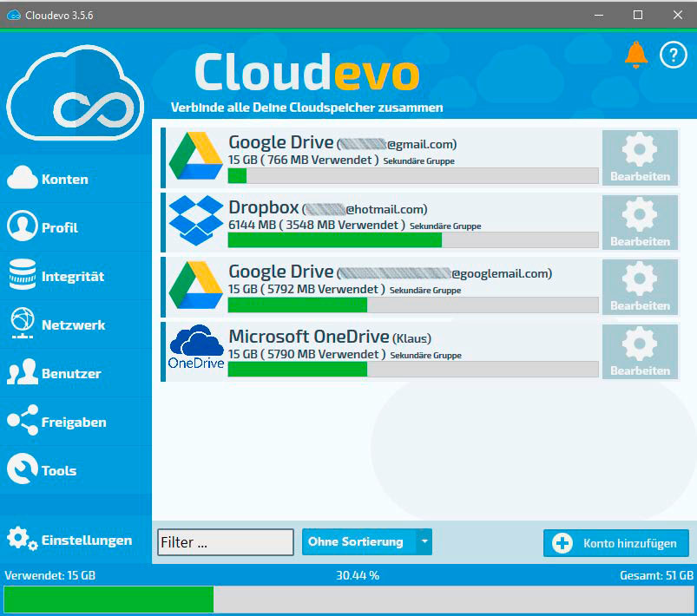The height and width of the screenshot is (616, 697).
Task: Click the 'Gesamt: 51 GB' status text
Action: [x=656, y=575]
